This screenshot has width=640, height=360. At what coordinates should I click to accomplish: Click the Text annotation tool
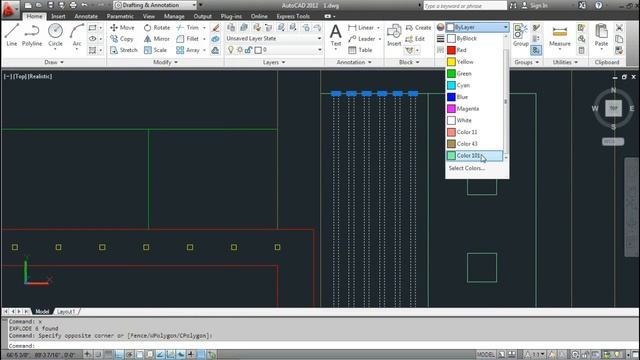(x=336, y=35)
